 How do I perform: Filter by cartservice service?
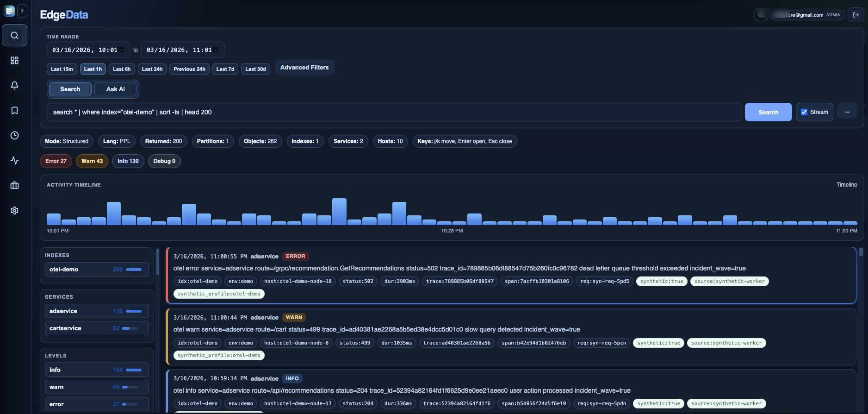97,328
